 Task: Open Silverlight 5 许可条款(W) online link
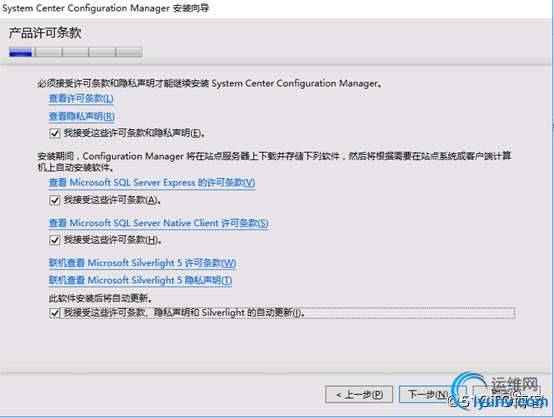[x=142, y=263]
